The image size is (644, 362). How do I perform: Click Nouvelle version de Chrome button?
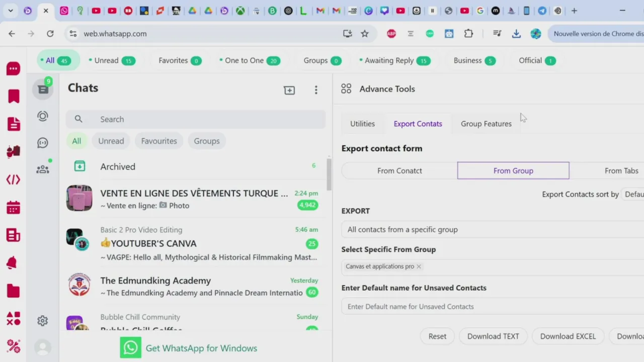(596, 34)
